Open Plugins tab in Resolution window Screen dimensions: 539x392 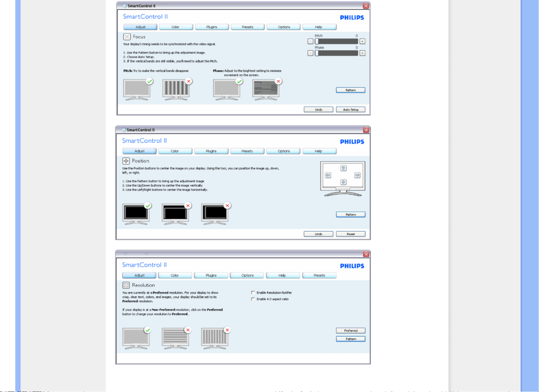point(211,275)
